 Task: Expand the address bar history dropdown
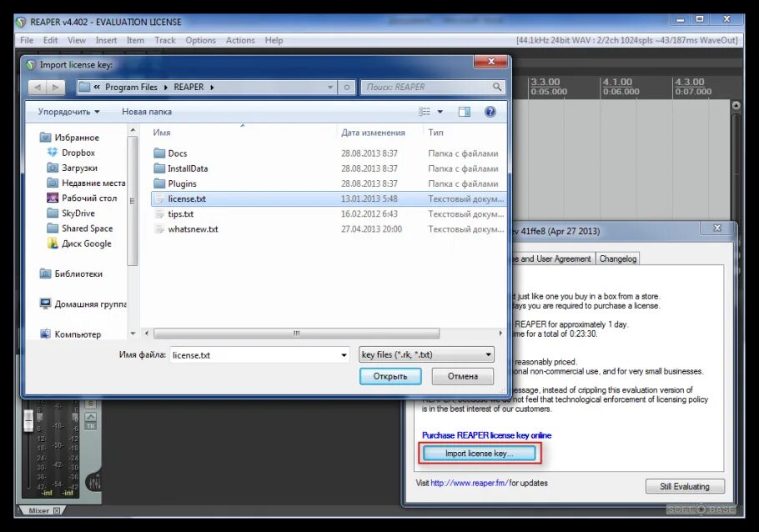click(x=330, y=87)
